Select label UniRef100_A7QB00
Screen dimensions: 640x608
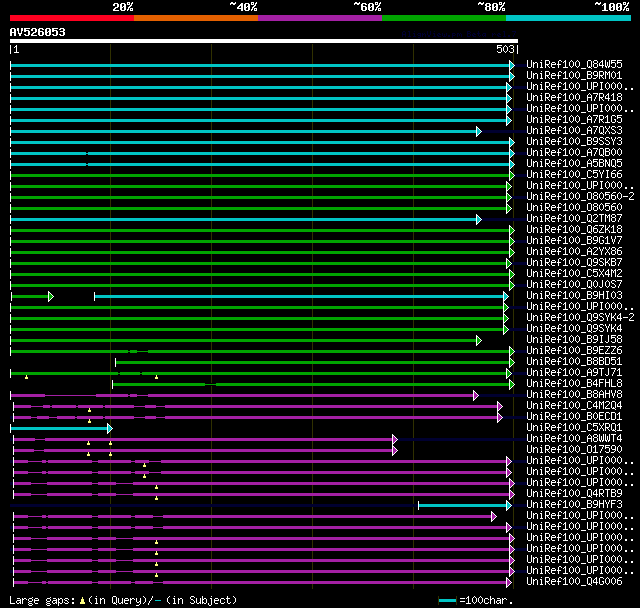(574, 153)
